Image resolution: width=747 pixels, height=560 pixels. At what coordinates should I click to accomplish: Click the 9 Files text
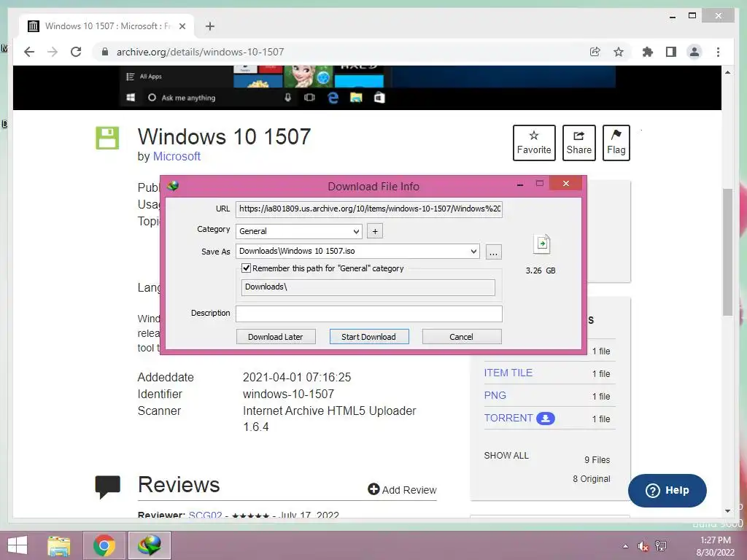coord(597,460)
